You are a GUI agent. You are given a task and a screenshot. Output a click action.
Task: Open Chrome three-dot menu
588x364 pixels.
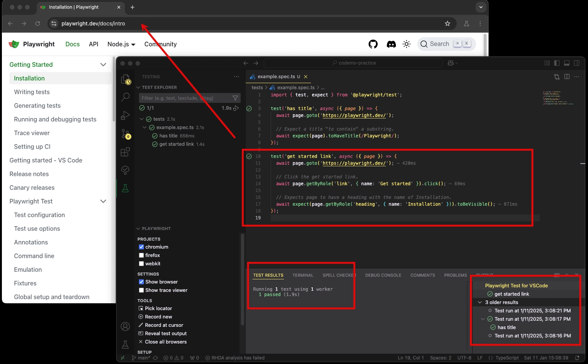480,24
